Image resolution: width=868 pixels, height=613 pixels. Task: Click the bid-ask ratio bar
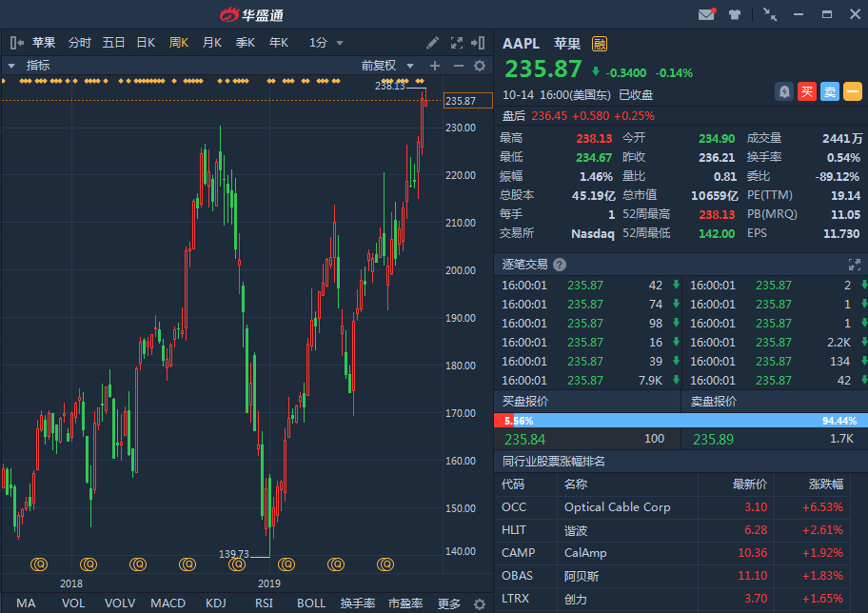pos(681,420)
